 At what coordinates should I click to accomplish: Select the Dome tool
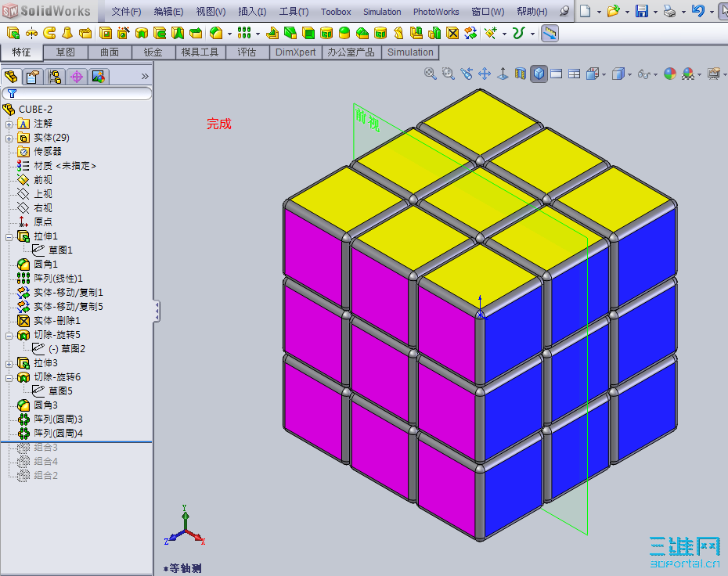coord(344,33)
